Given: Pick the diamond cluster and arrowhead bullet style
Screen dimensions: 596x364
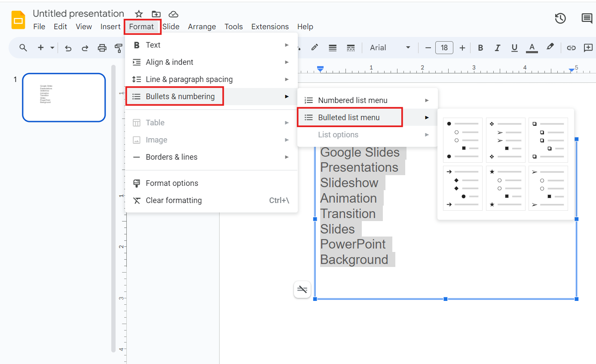Looking at the screenshot, I should click(506, 140).
